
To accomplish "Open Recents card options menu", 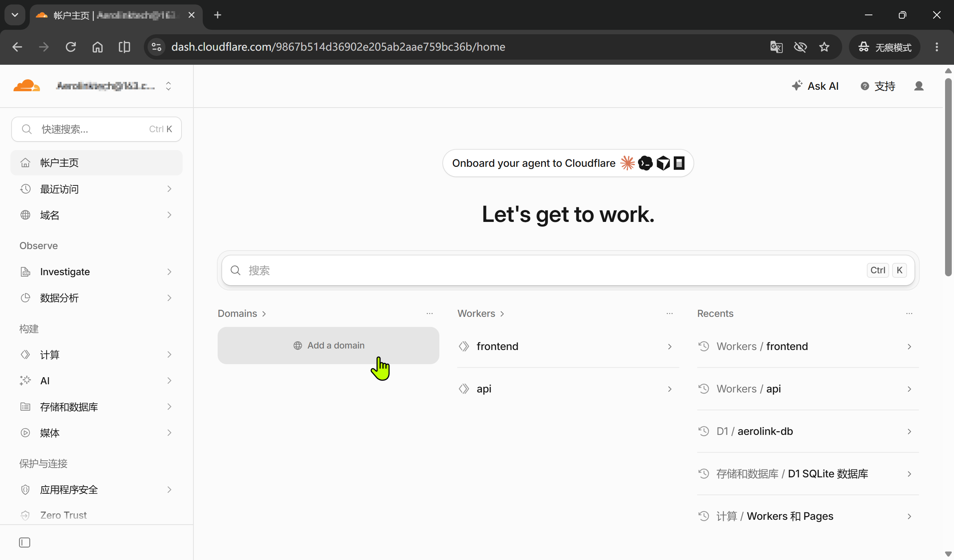I will [909, 313].
